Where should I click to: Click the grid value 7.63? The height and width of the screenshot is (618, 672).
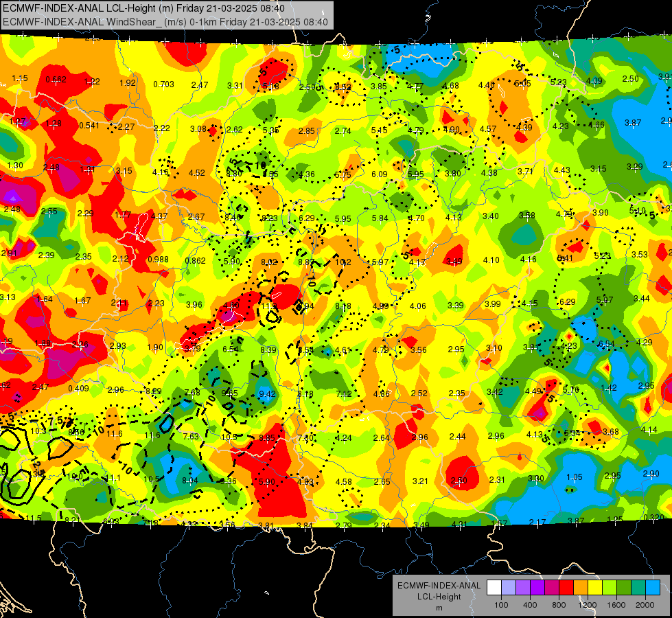191,437
